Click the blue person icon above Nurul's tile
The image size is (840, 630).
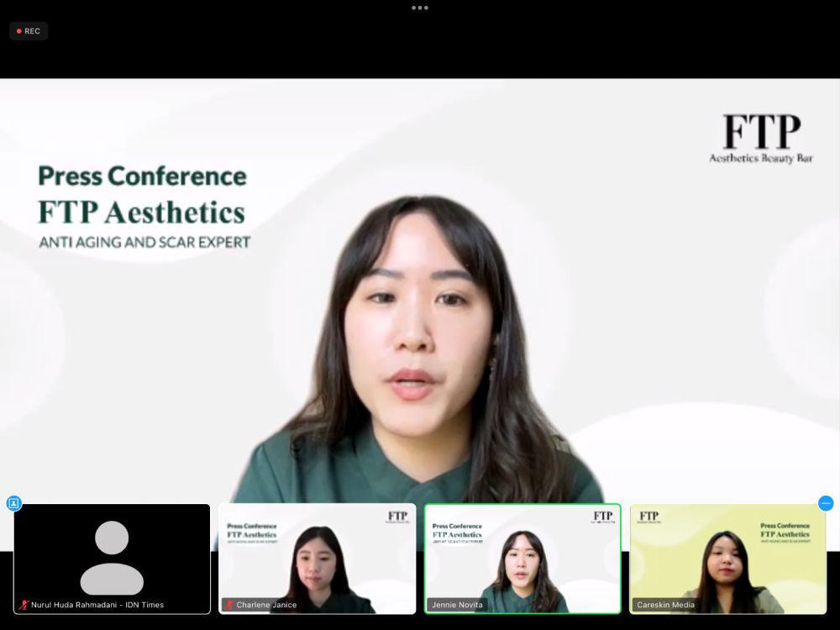[x=14, y=503]
